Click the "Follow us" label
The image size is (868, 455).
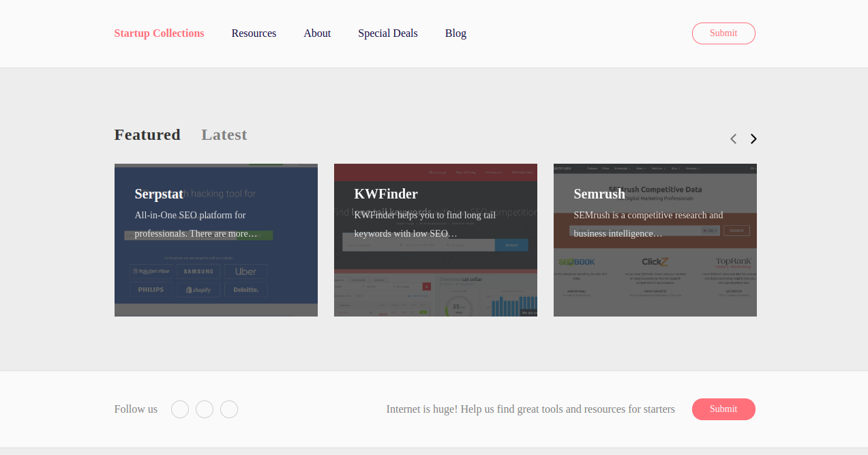coord(136,409)
